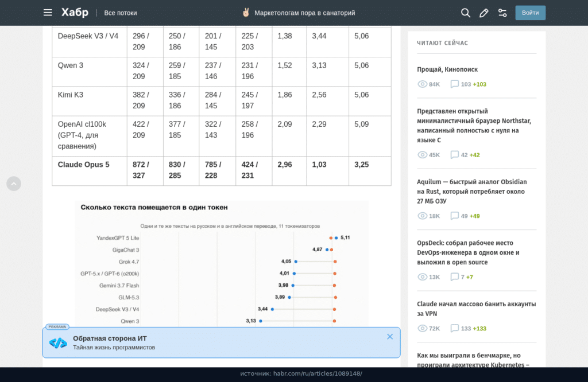The height and width of the screenshot is (382, 588).
Task: Click the comments icon with 42 comments
Action: (455, 155)
